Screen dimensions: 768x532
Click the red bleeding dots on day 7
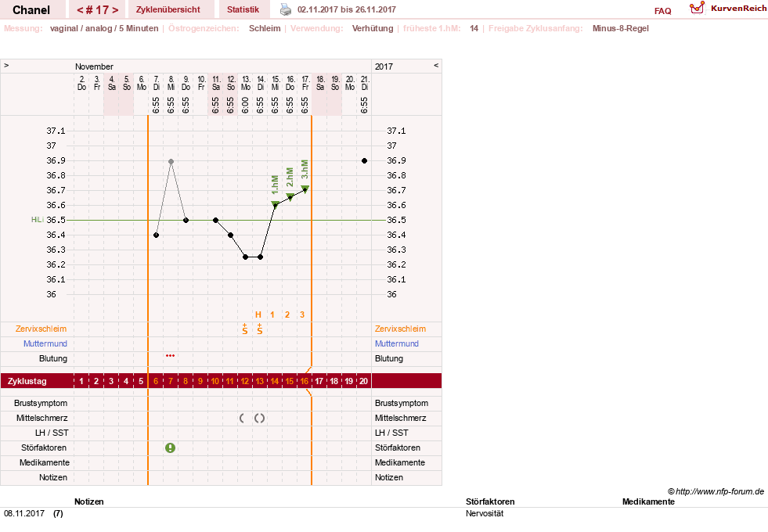[170, 356]
